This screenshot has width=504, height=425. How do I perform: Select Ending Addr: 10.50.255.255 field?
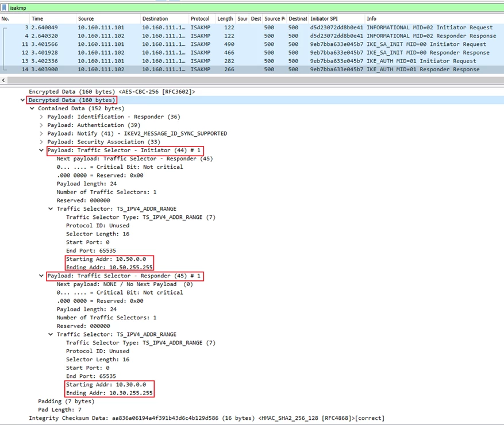[109, 267]
